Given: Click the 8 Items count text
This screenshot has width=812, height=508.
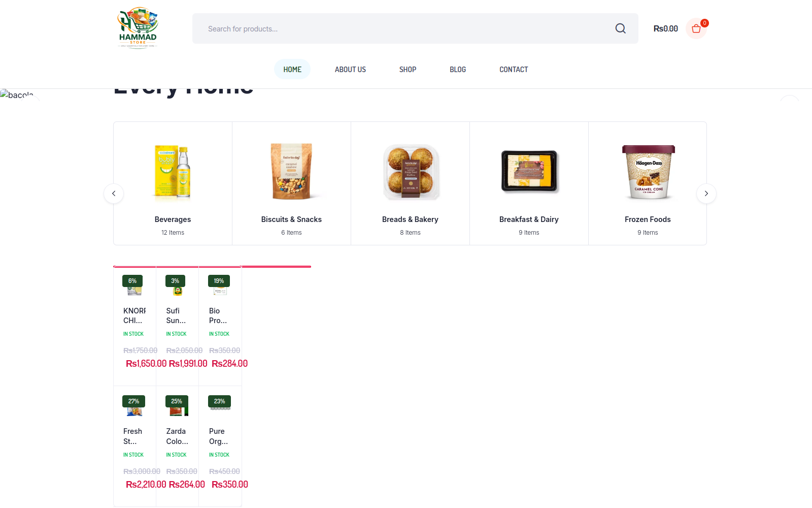Looking at the screenshot, I should pos(410,233).
